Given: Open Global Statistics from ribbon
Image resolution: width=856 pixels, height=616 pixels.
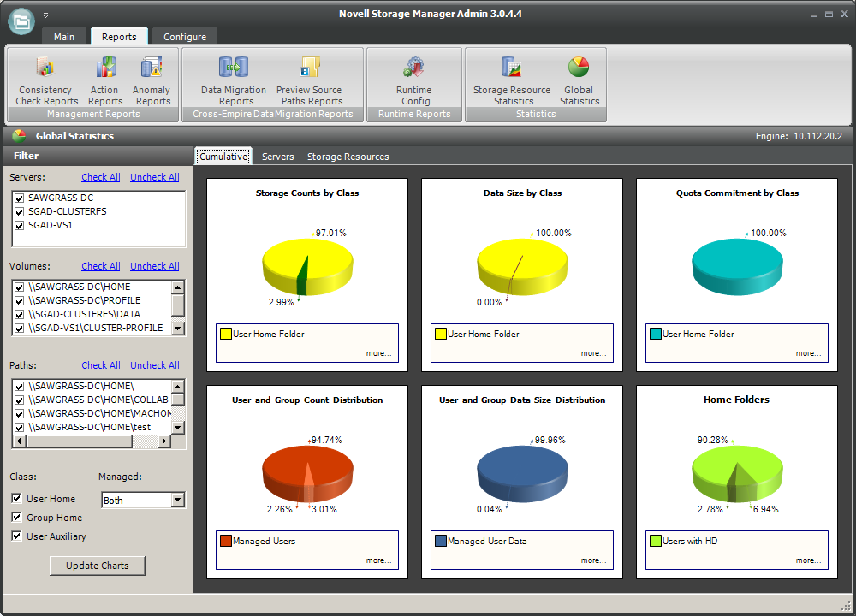Looking at the screenshot, I should 580,80.
